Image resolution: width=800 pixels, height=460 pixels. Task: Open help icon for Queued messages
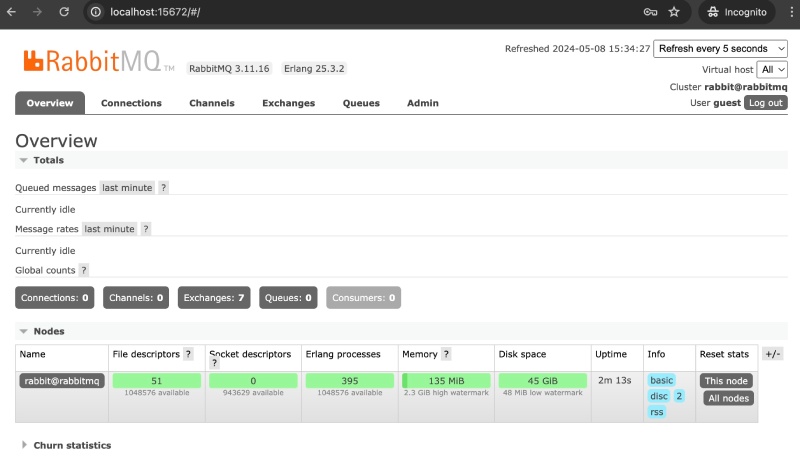163,188
